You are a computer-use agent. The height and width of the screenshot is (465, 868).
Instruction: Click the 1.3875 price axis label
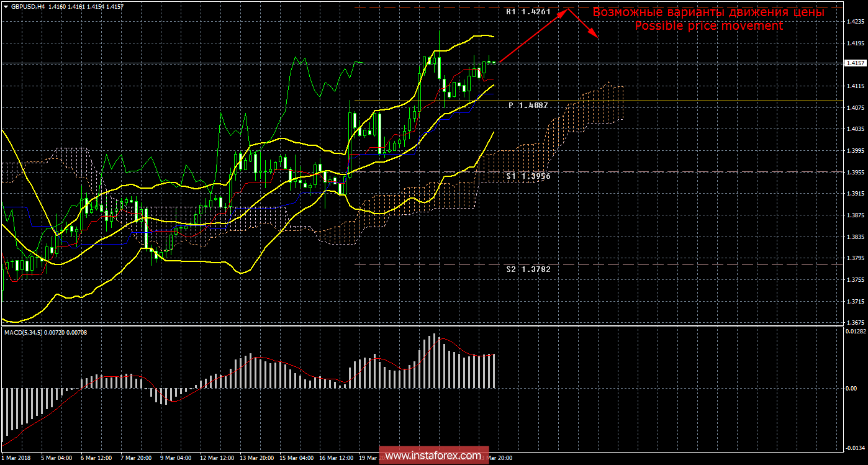click(x=855, y=215)
